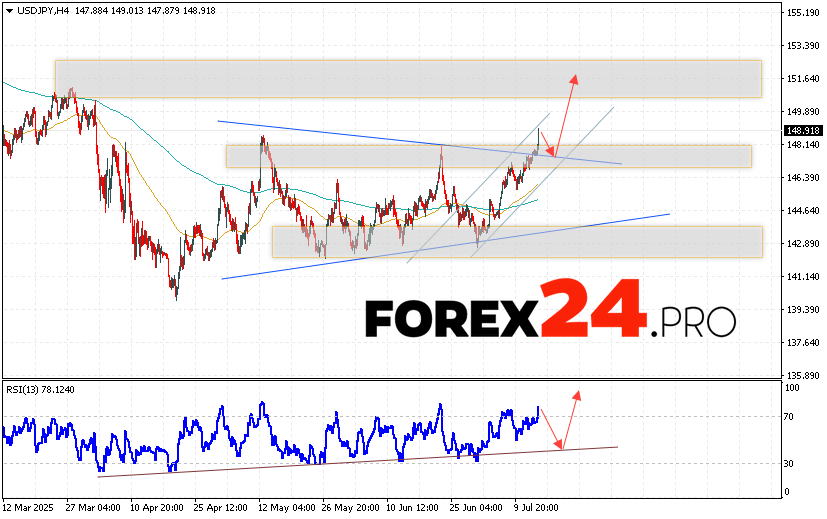
Task: Click the RSI 30 level label
Action: 789,464
